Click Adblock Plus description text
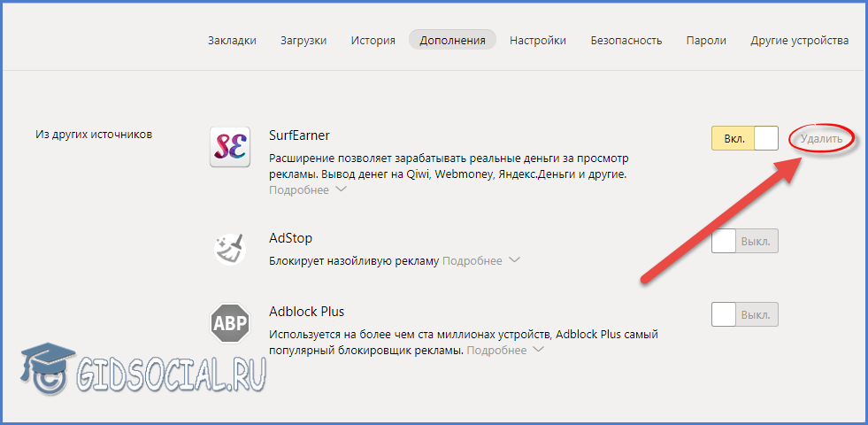The height and width of the screenshot is (425, 868). coord(464,342)
